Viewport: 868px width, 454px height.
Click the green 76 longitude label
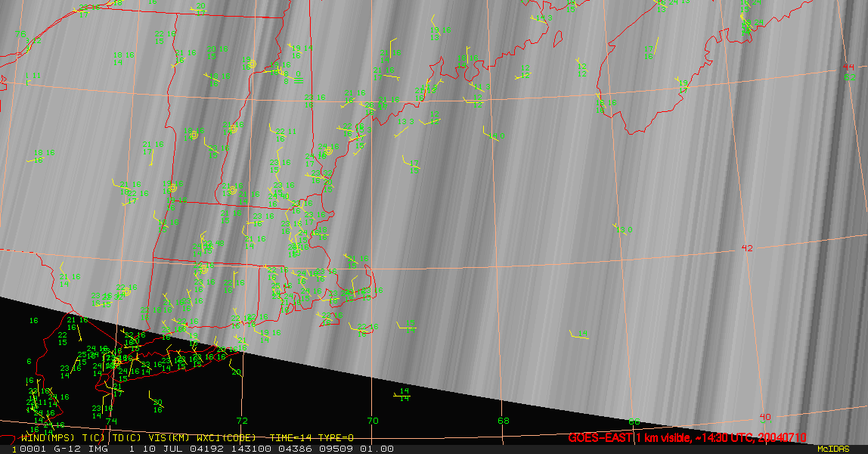click(20, 34)
